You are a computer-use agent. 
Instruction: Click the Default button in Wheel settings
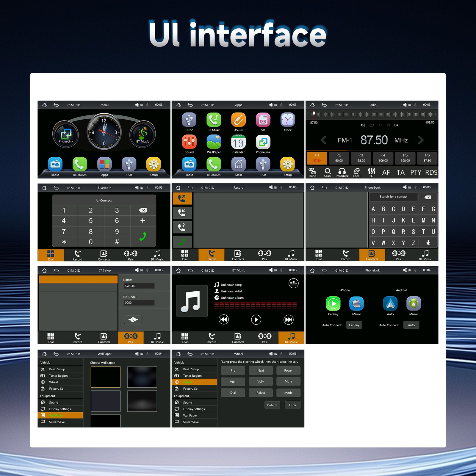(272, 405)
